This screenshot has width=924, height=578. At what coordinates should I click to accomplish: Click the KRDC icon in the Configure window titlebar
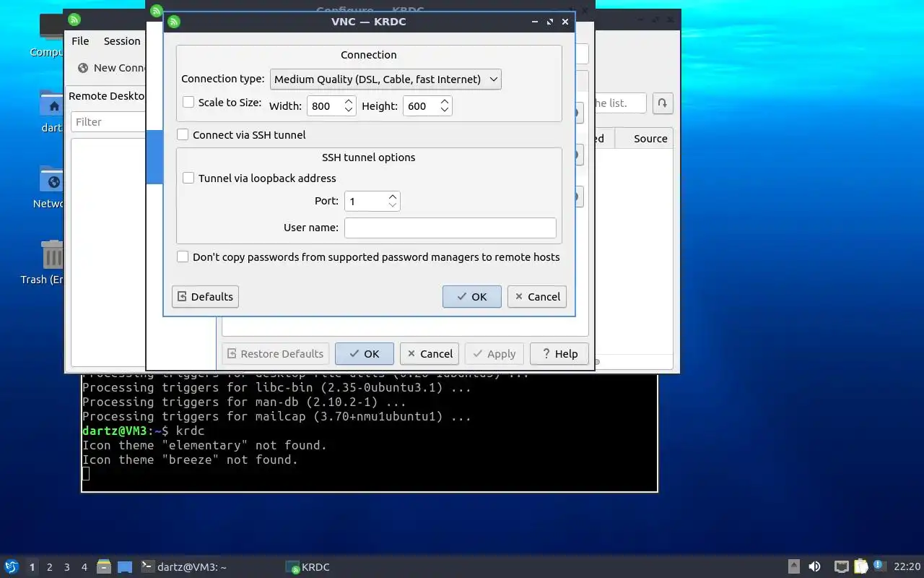156,11
